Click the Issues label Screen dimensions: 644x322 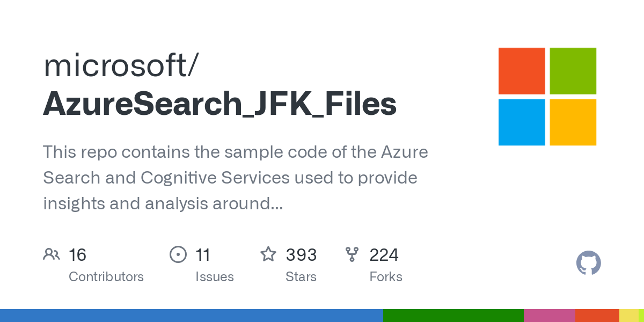pos(215,277)
